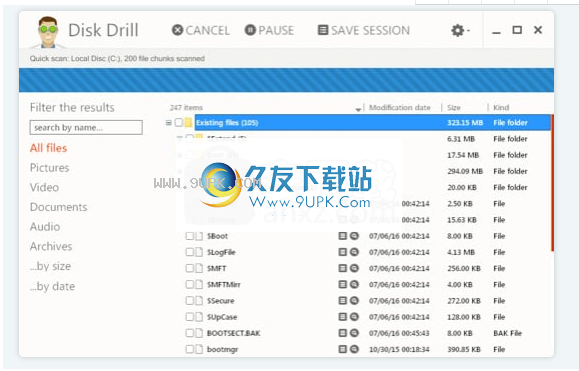Open hex view icon for BOOTSECT.BAK
The image size is (579, 371).
[x=342, y=333]
